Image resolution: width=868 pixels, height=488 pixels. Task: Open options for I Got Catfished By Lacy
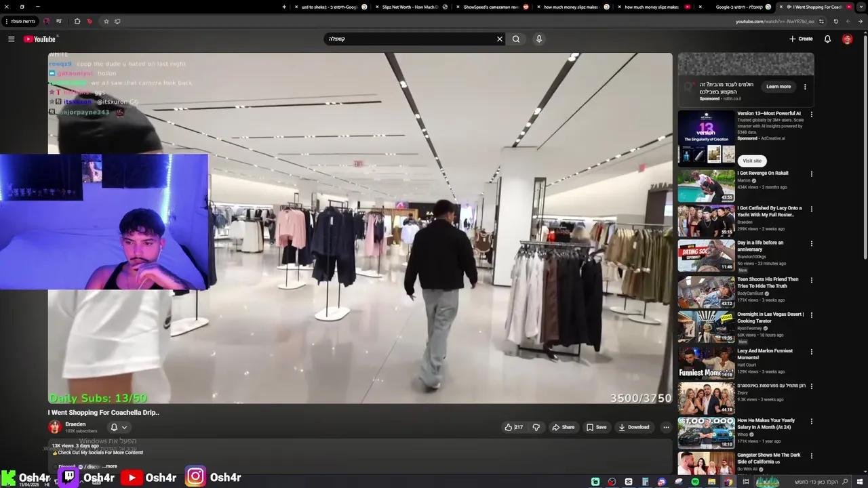coord(811,209)
